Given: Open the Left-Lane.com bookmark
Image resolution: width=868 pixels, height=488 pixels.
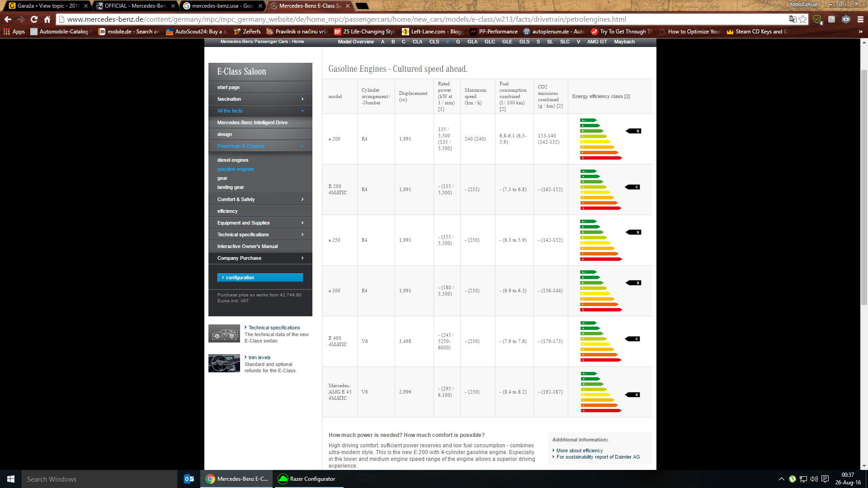Looking at the screenshot, I should tap(433, 32).
